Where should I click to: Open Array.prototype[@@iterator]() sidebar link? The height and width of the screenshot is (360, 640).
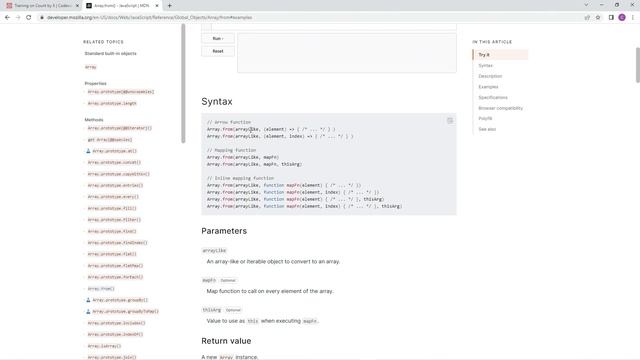pyautogui.click(x=119, y=128)
